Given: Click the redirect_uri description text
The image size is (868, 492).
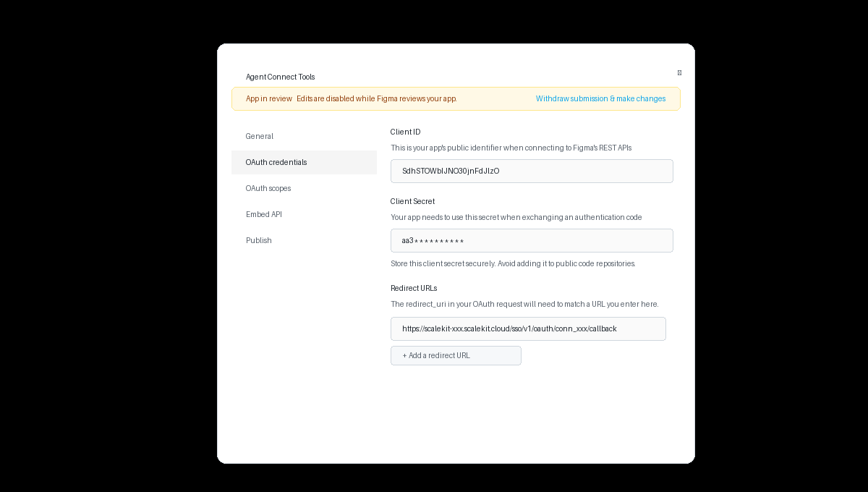Looking at the screenshot, I should click(x=524, y=304).
